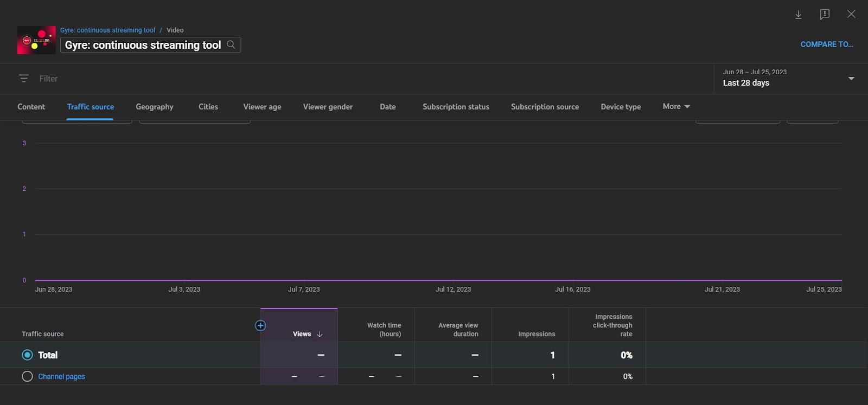The image size is (868, 405).
Task: Download the current analytics view
Action: (x=798, y=15)
